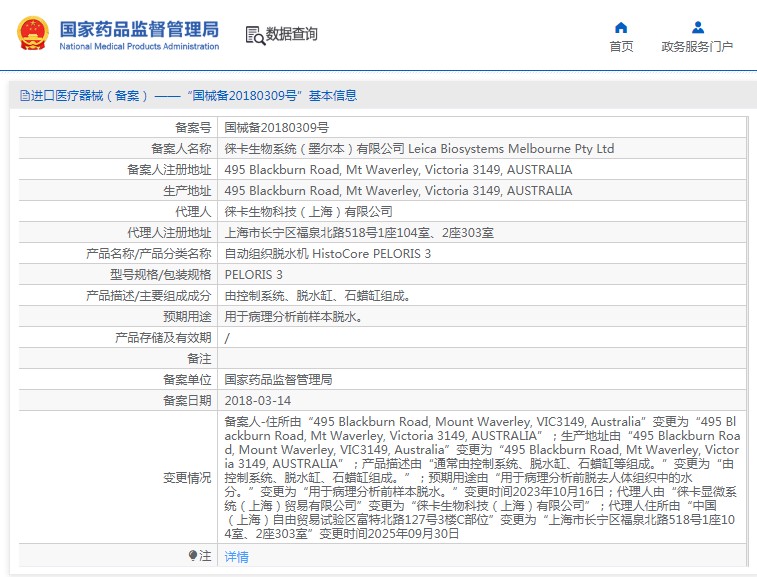Viewport: 757px width, 577px height.
Task: Click the 产品描述/主要组成成分 label
Action: pos(149,296)
